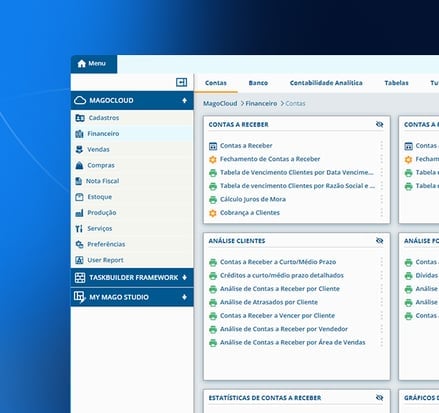Select the Cadastros sidebar icon
Viewport: 439px width, 413px height.
pos(80,118)
